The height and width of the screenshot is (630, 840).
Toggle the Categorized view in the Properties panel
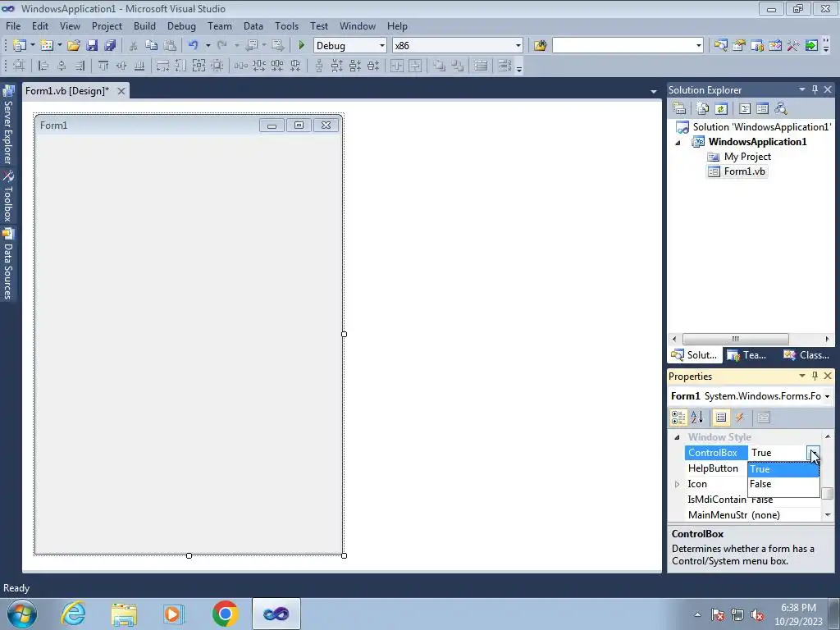pyautogui.click(x=678, y=418)
